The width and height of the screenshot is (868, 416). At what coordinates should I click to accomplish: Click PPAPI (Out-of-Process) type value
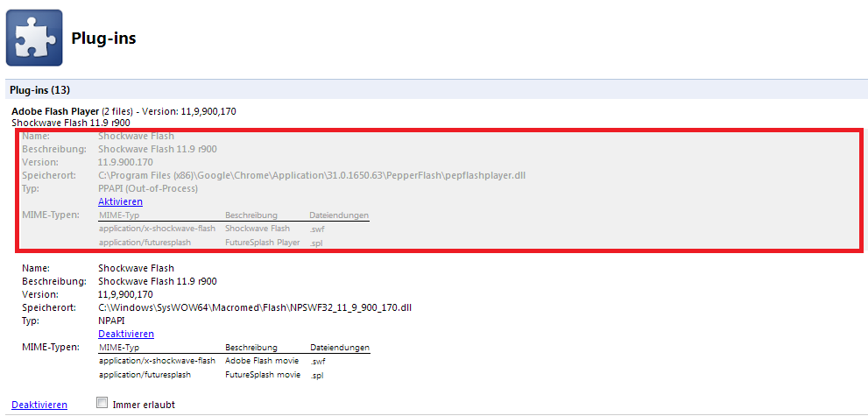click(148, 188)
